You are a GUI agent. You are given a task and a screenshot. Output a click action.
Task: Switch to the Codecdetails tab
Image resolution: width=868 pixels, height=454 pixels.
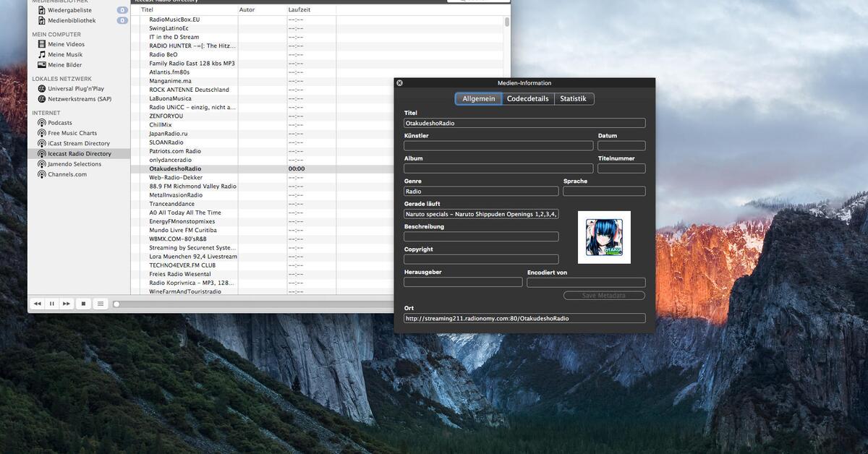coord(528,98)
